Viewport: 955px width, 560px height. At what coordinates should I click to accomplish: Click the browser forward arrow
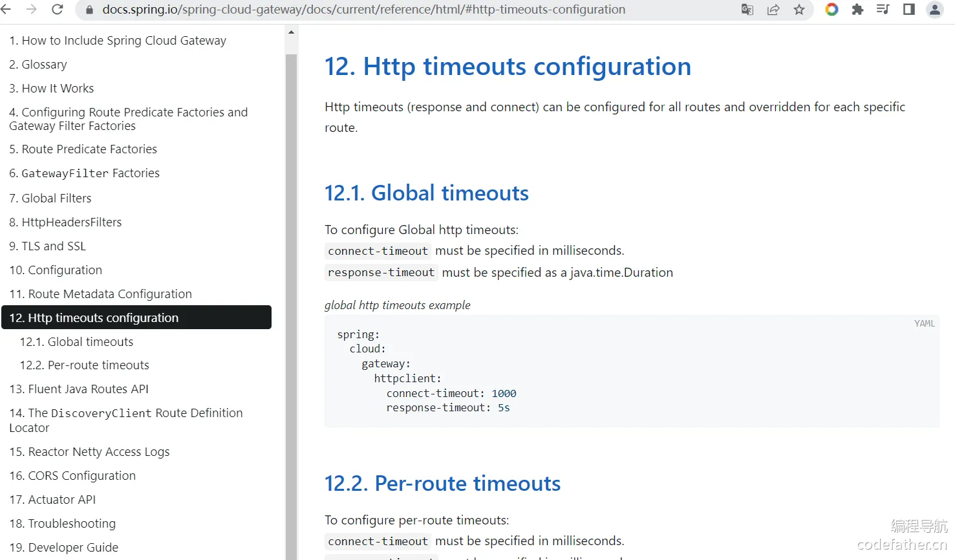coord(31,10)
